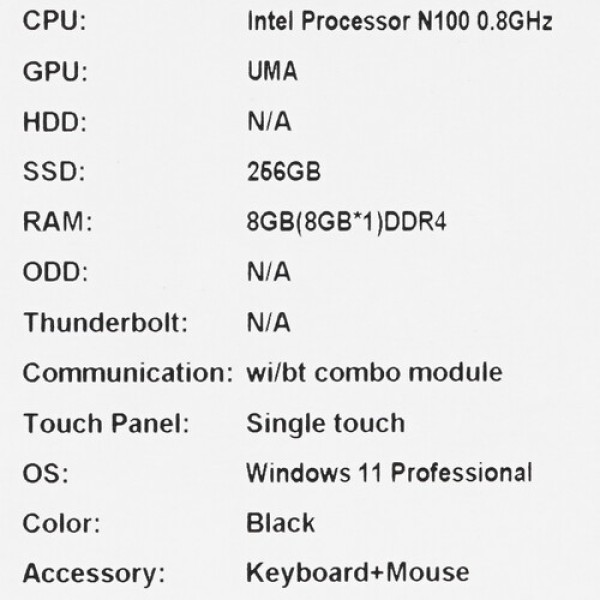600x600 pixels.
Task: Click the Color label
Action: (61, 523)
